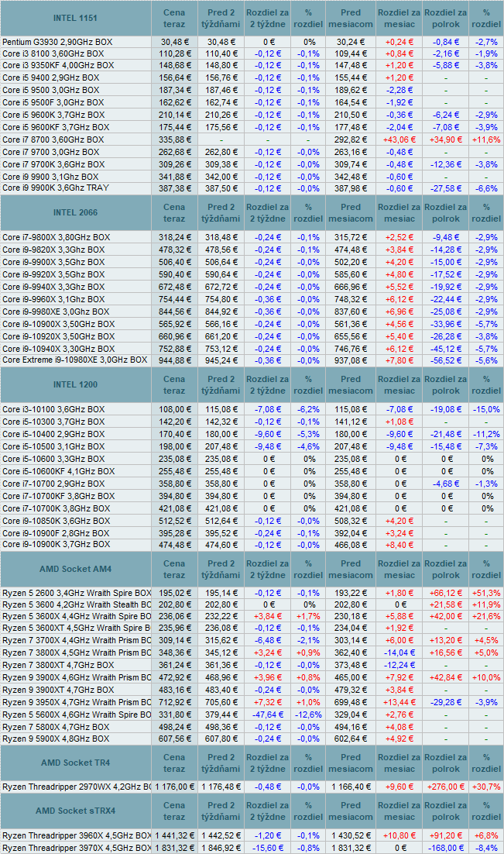
Task: Click the 508,32 € month-ago price for i9-10850K
Action: (x=351, y=522)
